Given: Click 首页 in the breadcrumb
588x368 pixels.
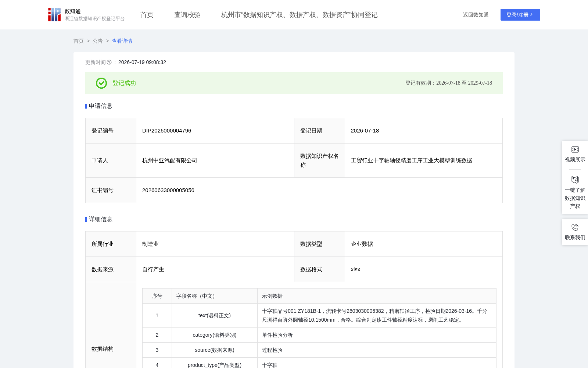Looking at the screenshot, I should (x=79, y=41).
